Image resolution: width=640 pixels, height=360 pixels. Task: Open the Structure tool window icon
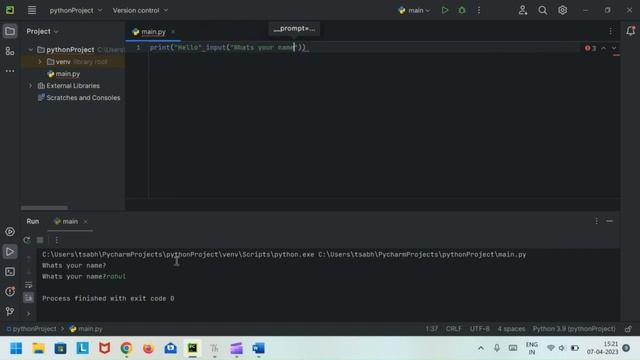coord(10,51)
